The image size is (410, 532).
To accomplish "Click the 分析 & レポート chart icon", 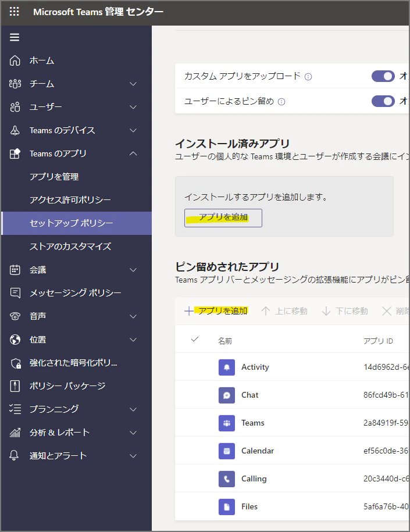I will click(x=15, y=433).
